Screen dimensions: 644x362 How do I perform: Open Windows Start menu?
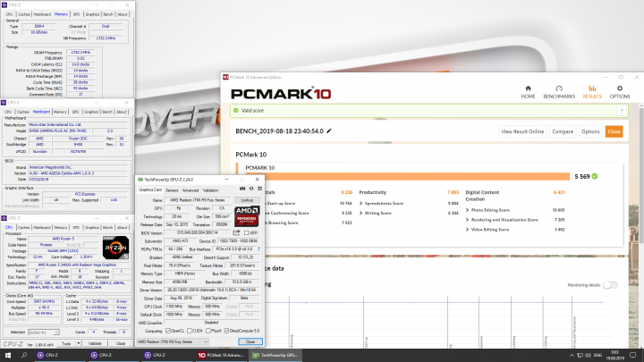tap(8, 355)
